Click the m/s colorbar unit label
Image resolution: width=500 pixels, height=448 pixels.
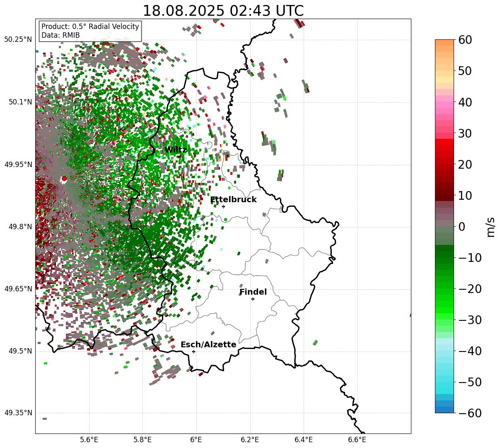point(490,226)
